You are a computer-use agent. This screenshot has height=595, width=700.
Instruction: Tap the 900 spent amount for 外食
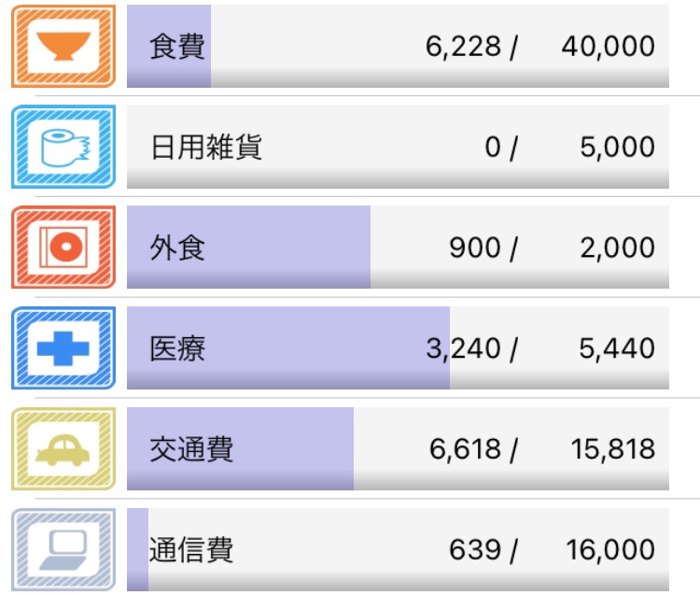(474, 248)
